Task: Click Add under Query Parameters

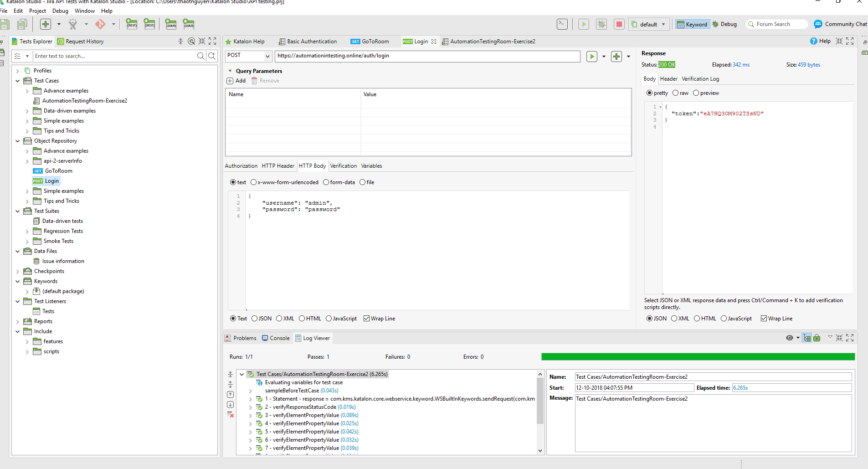Action: (x=236, y=81)
